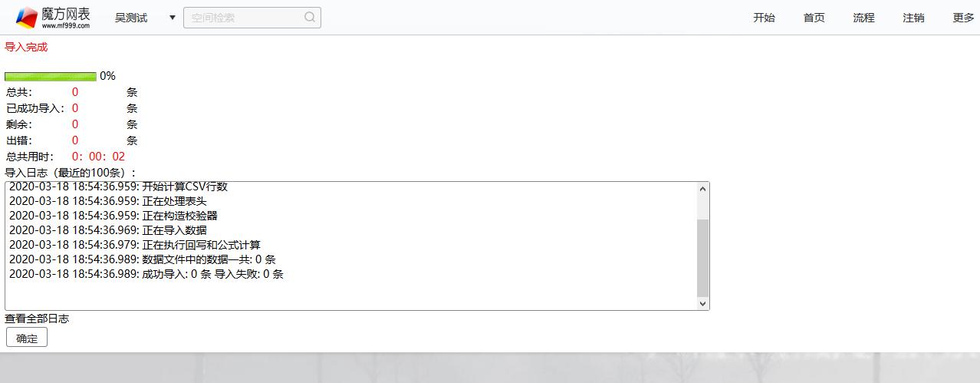Click the red 导入完成 status text
Image resolution: width=980 pixels, height=383 pixels.
26,47
